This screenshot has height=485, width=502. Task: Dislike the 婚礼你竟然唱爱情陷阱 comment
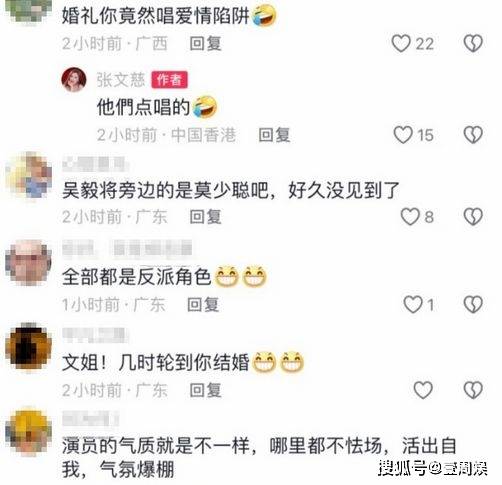(473, 43)
